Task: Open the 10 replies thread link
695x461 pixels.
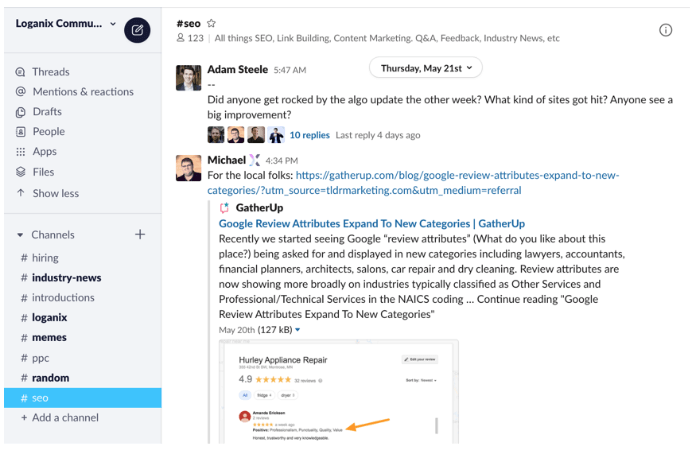Action: tap(309, 135)
